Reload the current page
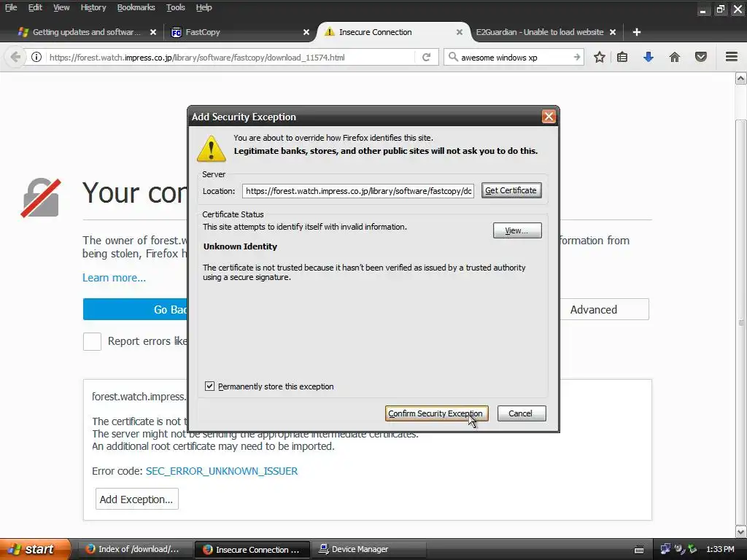Viewport: 747px width, 560px height. coord(426,57)
